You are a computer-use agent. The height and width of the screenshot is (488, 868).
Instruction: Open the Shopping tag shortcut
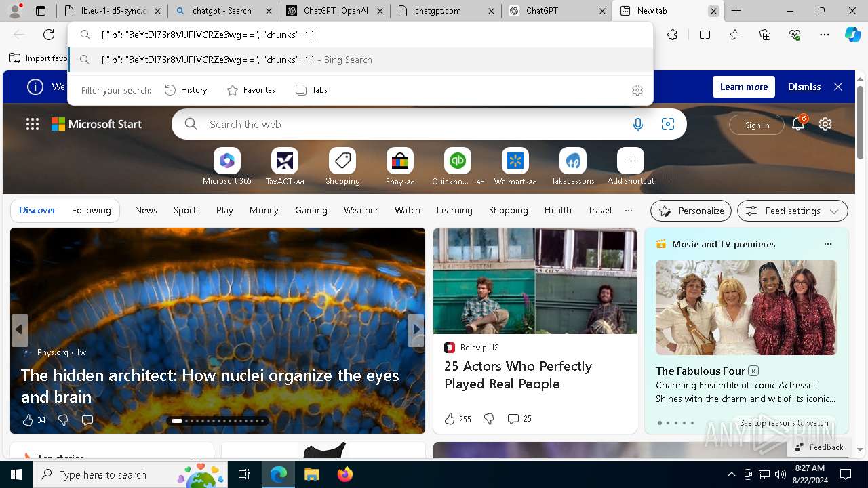click(x=342, y=167)
